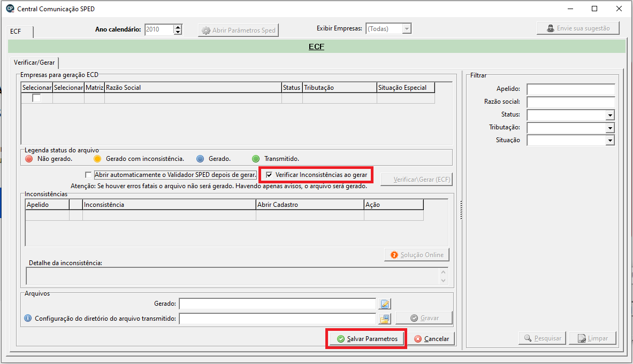Enable 'Abrir automaticamente o Validador SPED' checkbox
Viewport: 633px width, 364px height.
tap(88, 175)
